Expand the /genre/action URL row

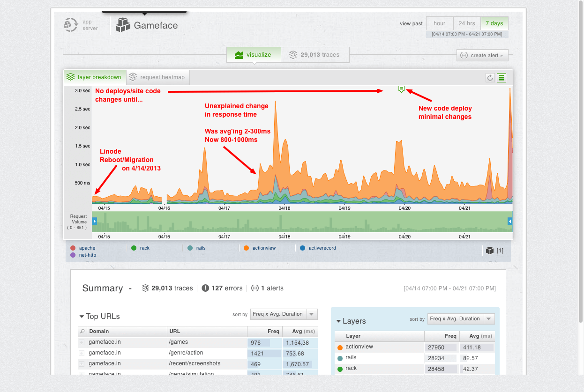point(82,353)
